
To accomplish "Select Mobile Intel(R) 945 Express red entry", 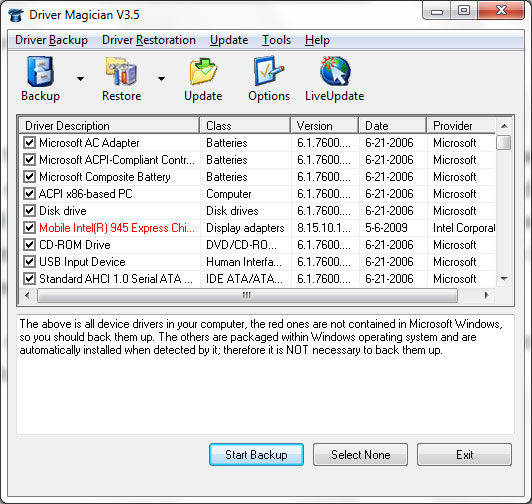I will click(117, 228).
